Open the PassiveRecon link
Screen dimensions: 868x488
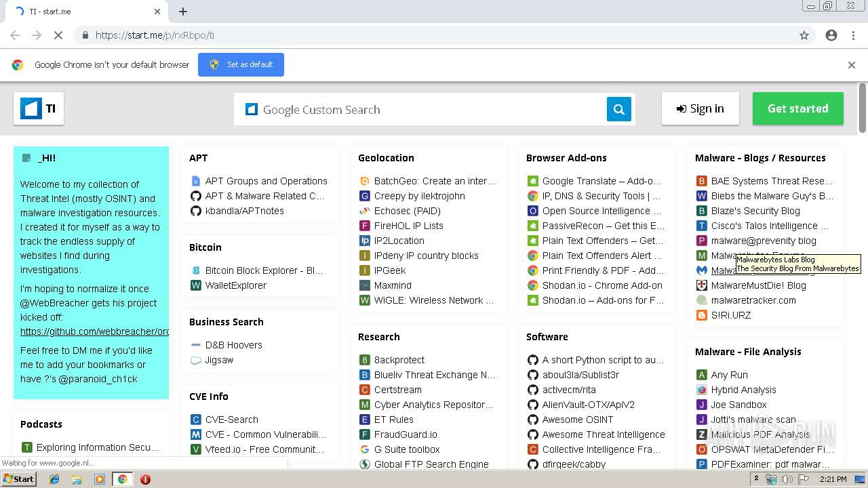604,226
